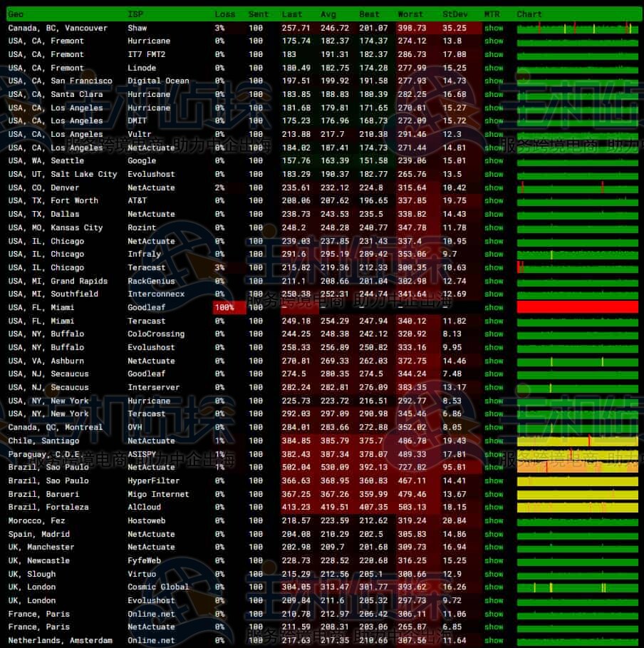Viewport: 644px width, 648px height.
Task: Click 'USA, CA, San Francisco' geo cell
Action: click(x=61, y=81)
